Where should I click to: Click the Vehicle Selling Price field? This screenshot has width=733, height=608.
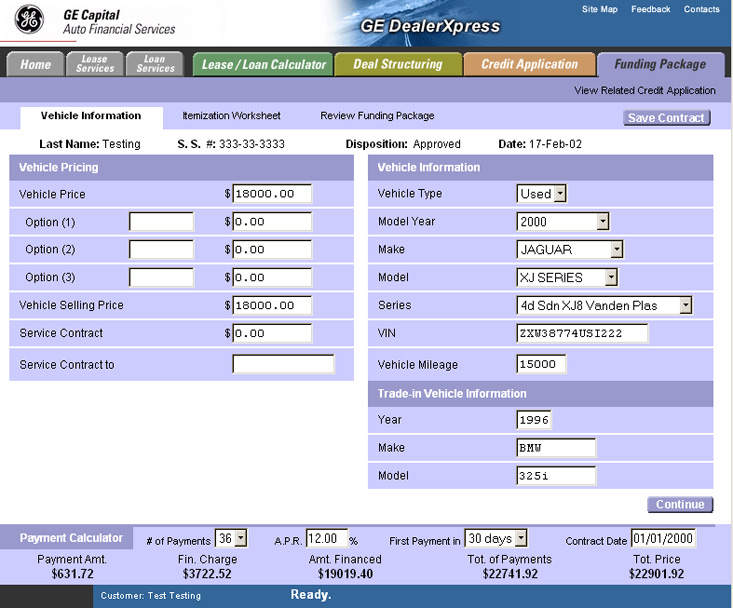click(272, 305)
